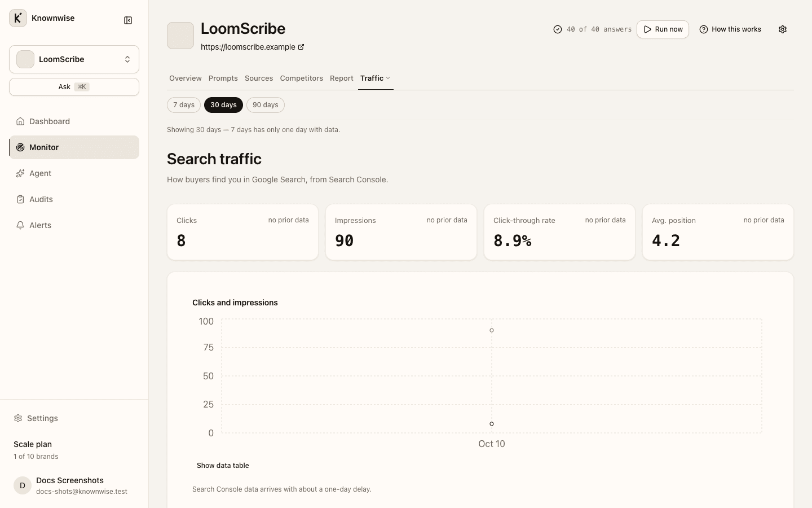Click the Clicks metric card
The width and height of the screenshot is (812, 508).
click(242, 232)
